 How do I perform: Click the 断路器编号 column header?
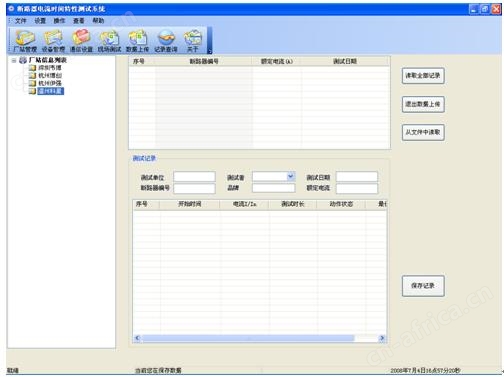(x=204, y=61)
